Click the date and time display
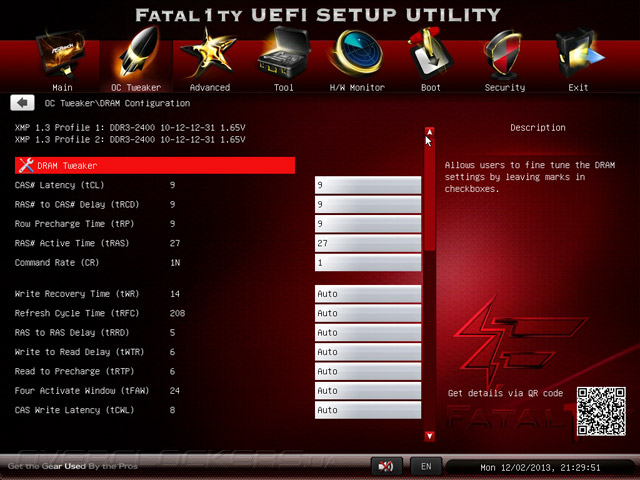 [540, 467]
